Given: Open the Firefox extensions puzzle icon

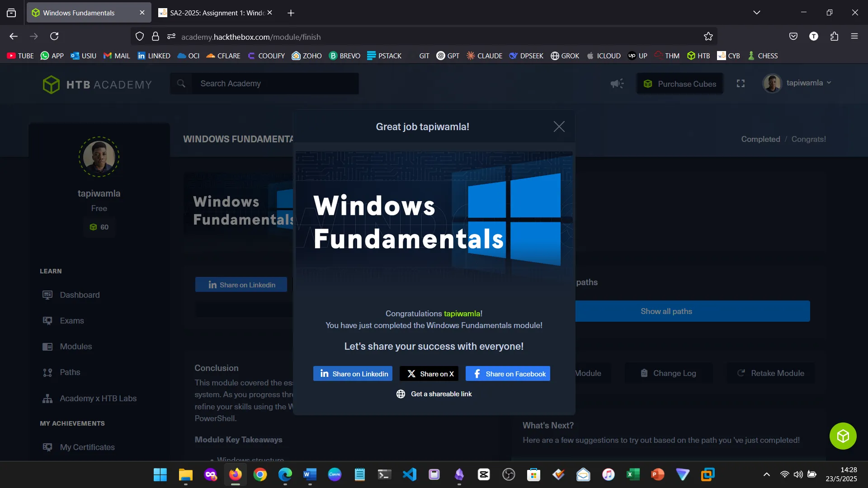Looking at the screenshot, I should [834, 37].
